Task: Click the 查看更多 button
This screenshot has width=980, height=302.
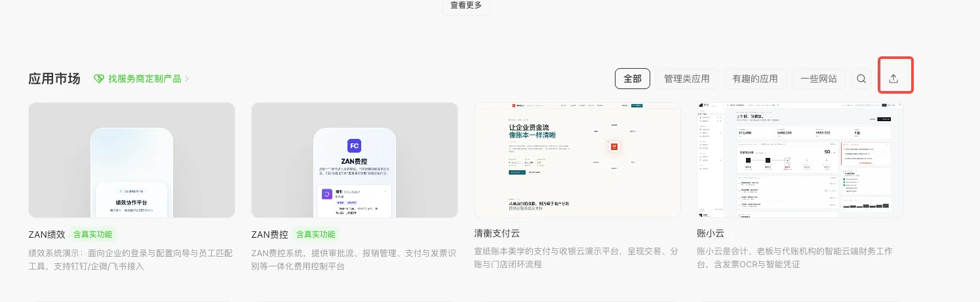Action: pyautogui.click(x=466, y=6)
